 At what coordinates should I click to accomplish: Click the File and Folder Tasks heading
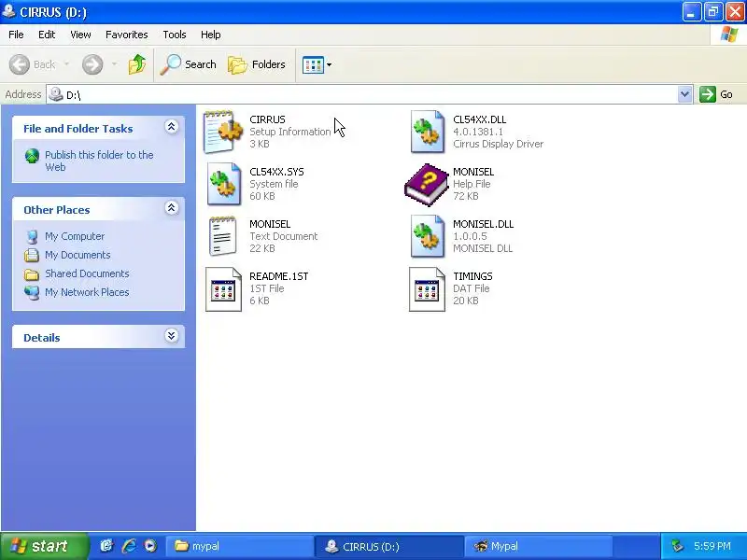pos(78,129)
